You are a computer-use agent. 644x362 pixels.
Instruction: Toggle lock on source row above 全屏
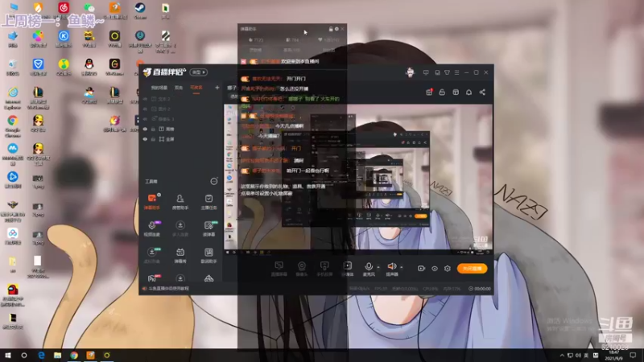click(x=153, y=129)
